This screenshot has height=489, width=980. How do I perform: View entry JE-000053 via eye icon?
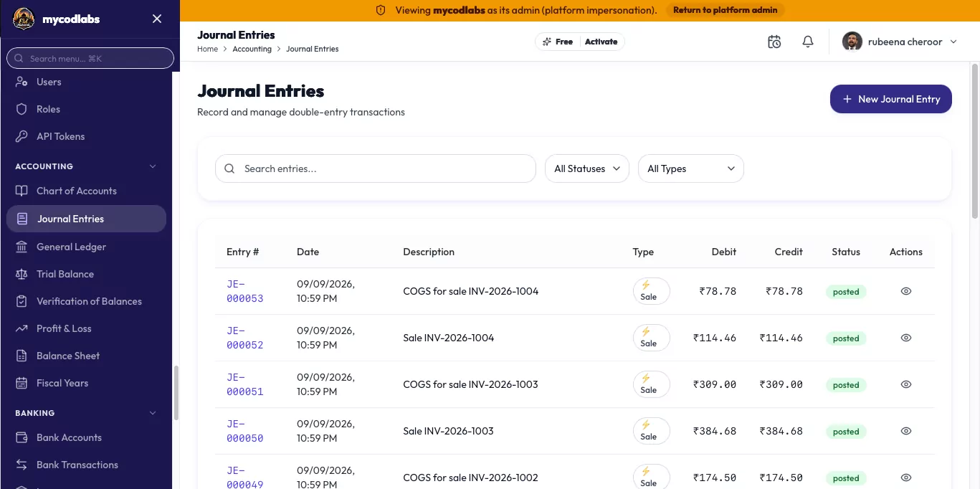pyautogui.click(x=906, y=291)
